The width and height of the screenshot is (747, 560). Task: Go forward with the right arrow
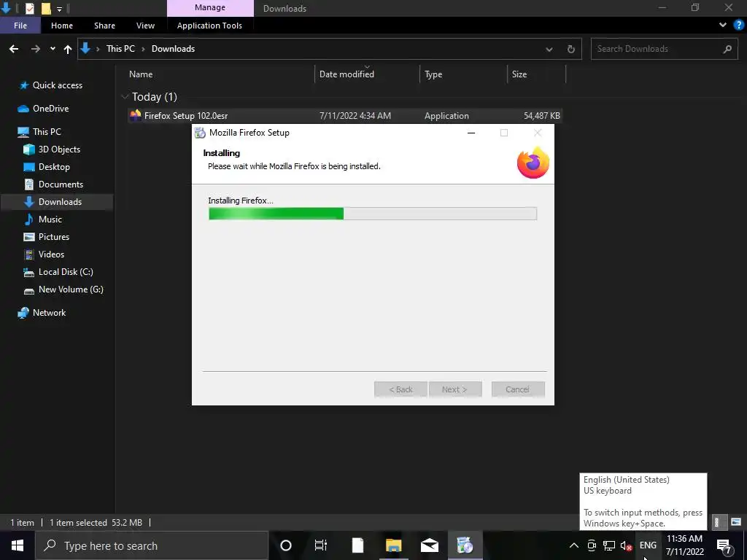point(35,49)
